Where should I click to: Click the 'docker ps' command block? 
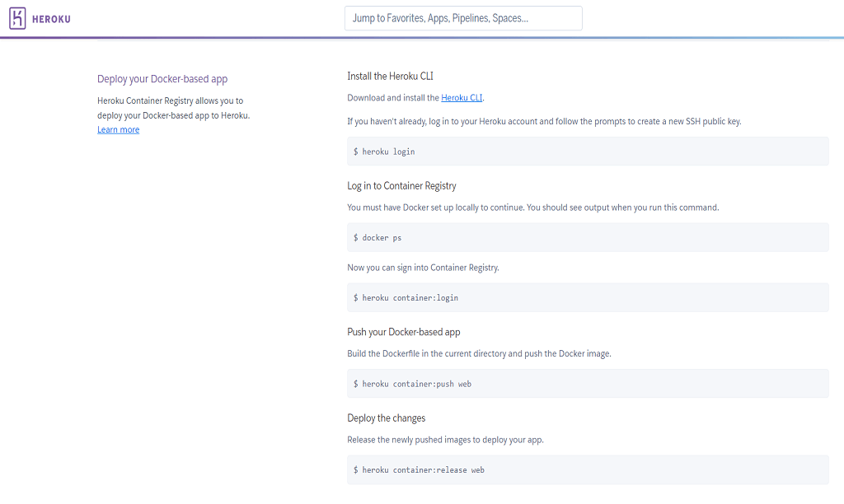588,237
